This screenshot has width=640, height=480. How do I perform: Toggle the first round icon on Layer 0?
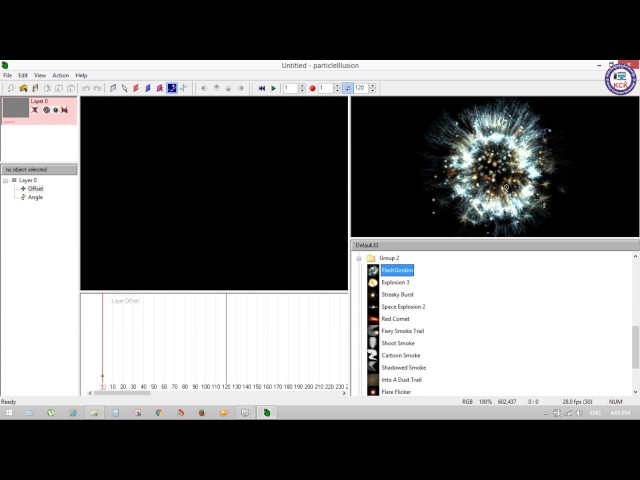pos(46,110)
